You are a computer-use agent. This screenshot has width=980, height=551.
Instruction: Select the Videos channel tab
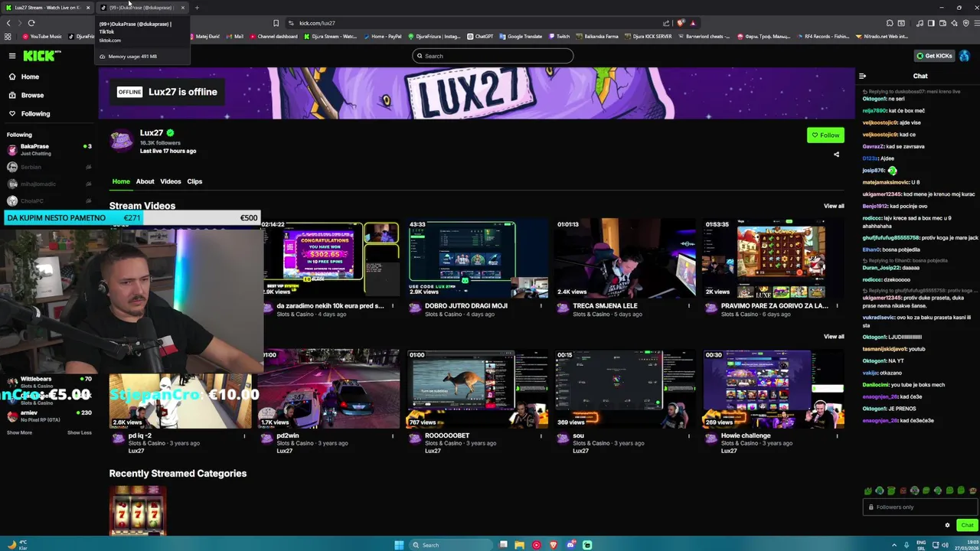click(170, 181)
